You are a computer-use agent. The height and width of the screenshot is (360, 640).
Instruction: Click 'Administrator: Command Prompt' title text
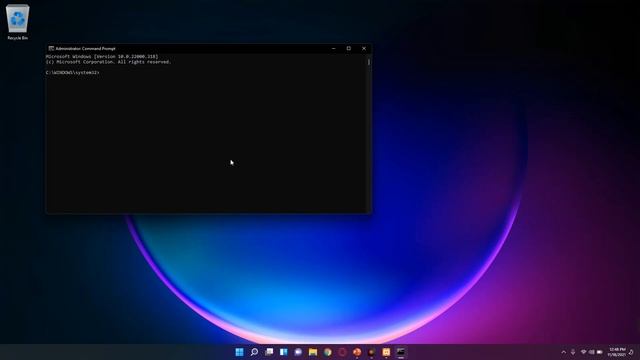(85, 49)
